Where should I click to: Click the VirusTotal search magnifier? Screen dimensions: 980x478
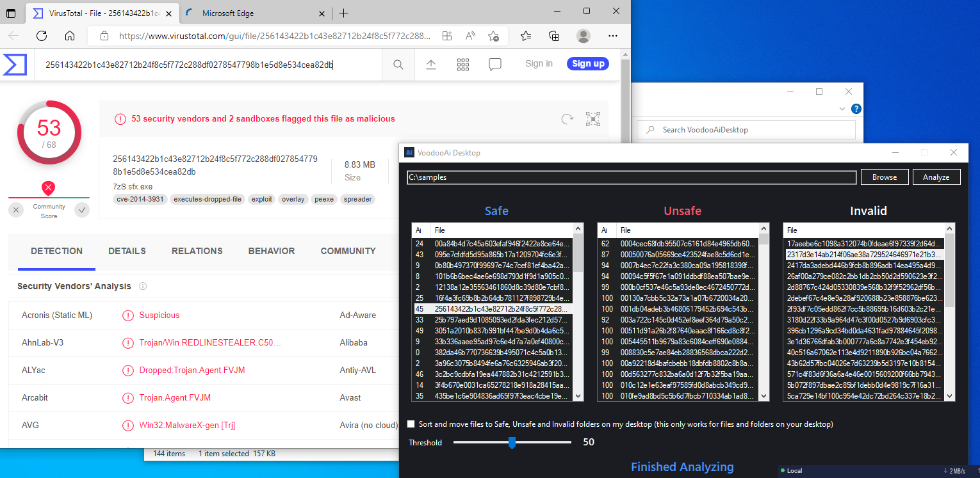tap(398, 64)
